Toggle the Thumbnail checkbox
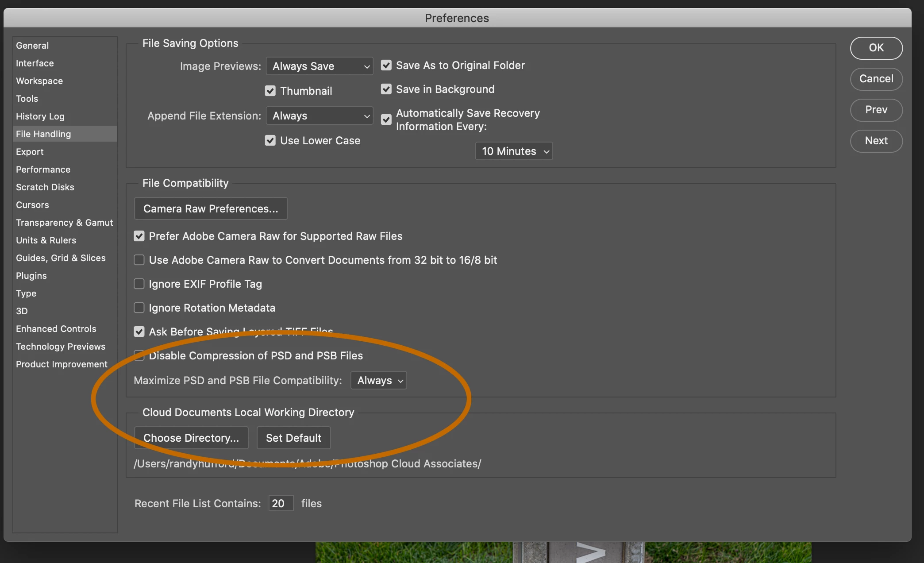924x563 pixels. (x=270, y=91)
